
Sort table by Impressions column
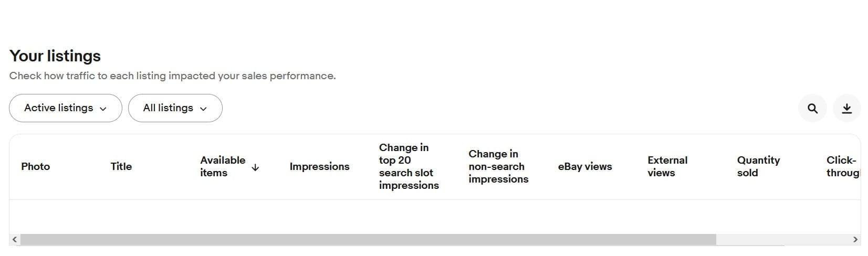(319, 166)
